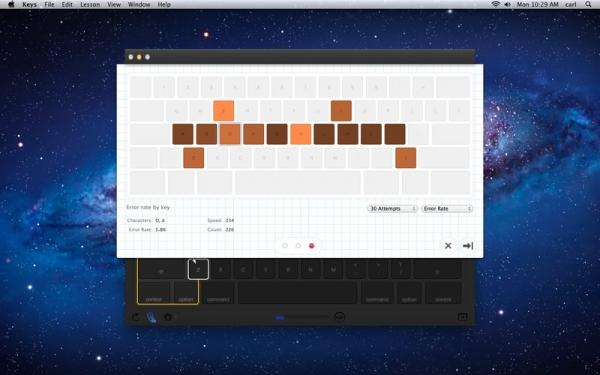Click the Wi-Fi status icon
The width and height of the screenshot is (600, 375).
coord(496,4)
